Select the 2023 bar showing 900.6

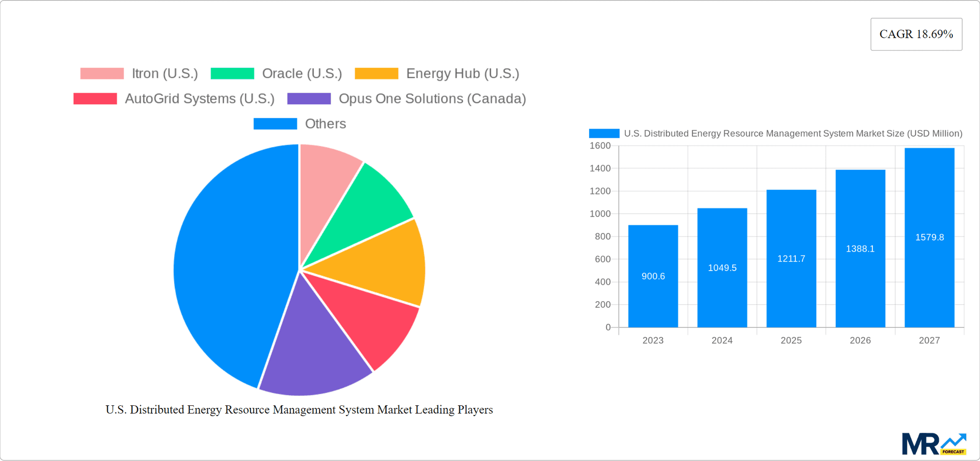click(x=653, y=276)
